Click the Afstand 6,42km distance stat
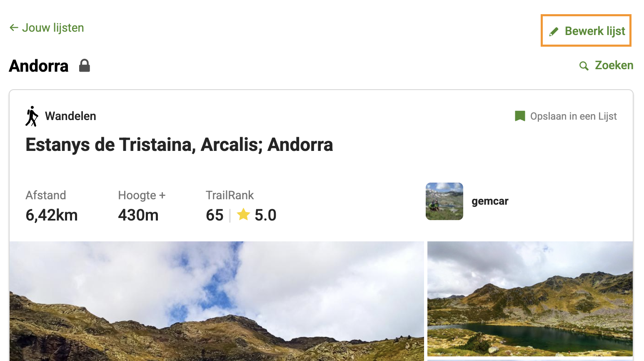644x361 pixels. [x=52, y=206]
